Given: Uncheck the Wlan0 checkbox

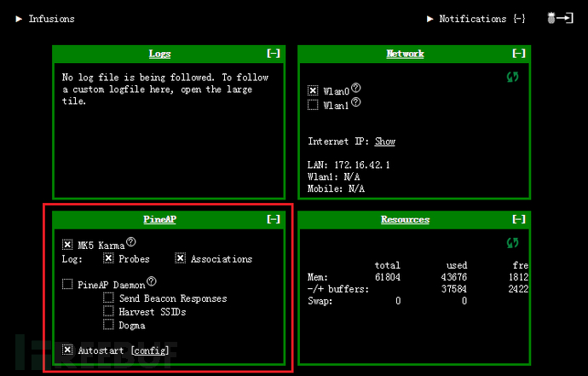Looking at the screenshot, I should click(313, 90).
